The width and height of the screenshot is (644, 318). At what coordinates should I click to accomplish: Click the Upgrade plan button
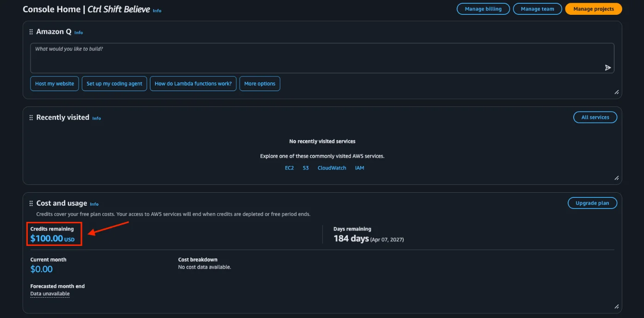[592, 203]
